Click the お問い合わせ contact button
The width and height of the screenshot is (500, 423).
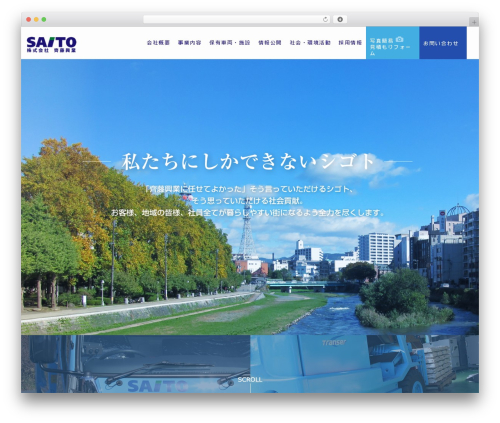(x=443, y=43)
